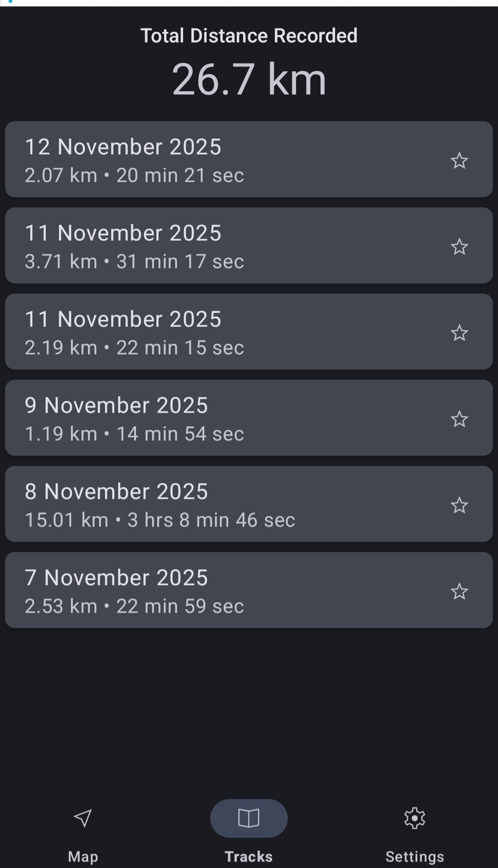Toggle star on the 2.19 km track

(459, 333)
